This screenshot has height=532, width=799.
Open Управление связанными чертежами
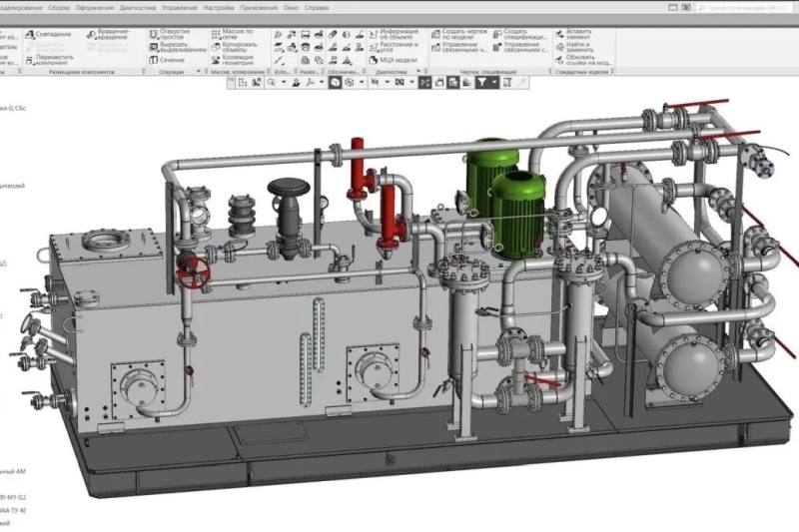pyautogui.click(x=459, y=47)
